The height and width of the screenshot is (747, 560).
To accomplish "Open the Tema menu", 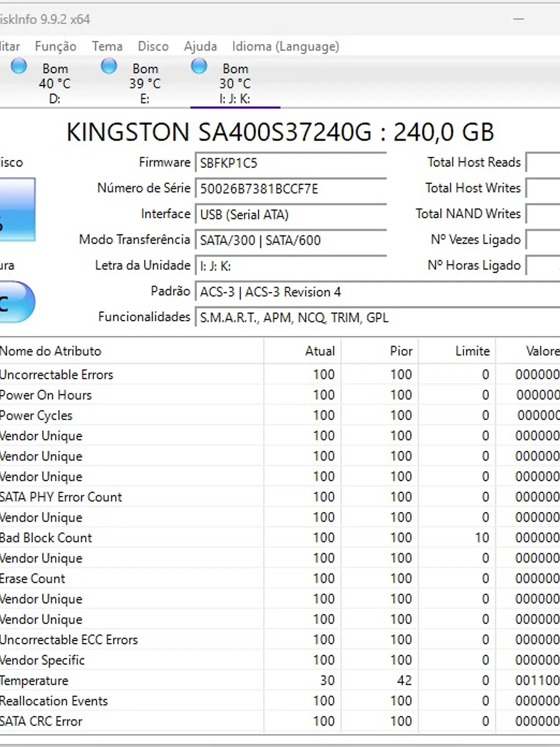I will (x=107, y=46).
